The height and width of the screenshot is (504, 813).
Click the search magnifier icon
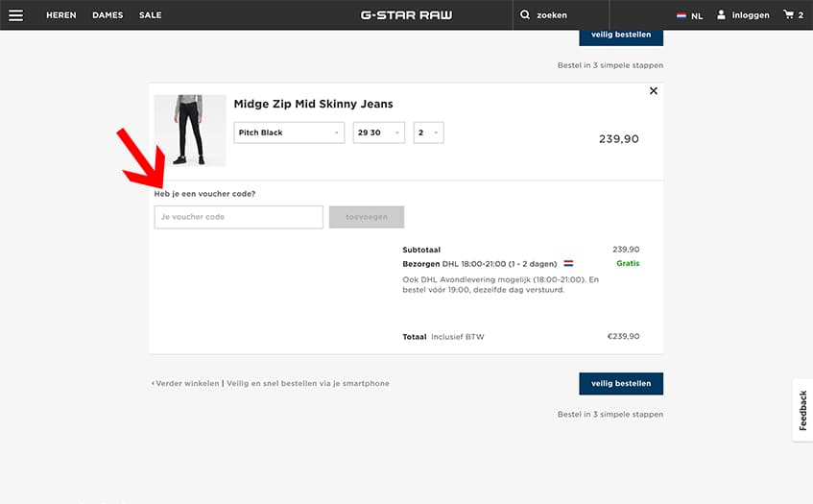click(x=525, y=15)
